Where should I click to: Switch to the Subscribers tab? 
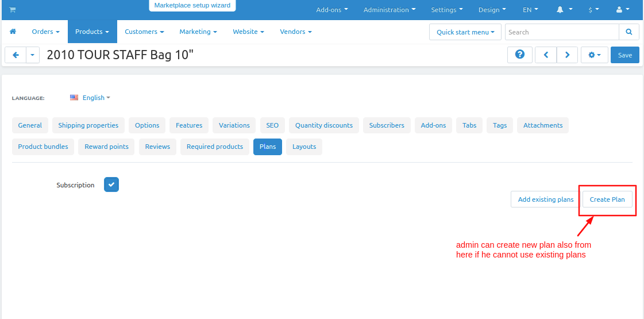(x=387, y=125)
